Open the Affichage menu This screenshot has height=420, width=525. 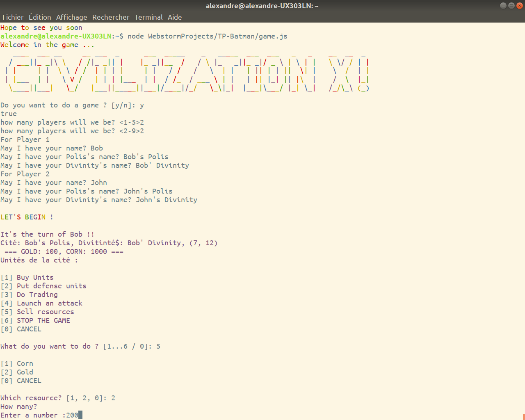(x=71, y=17)
